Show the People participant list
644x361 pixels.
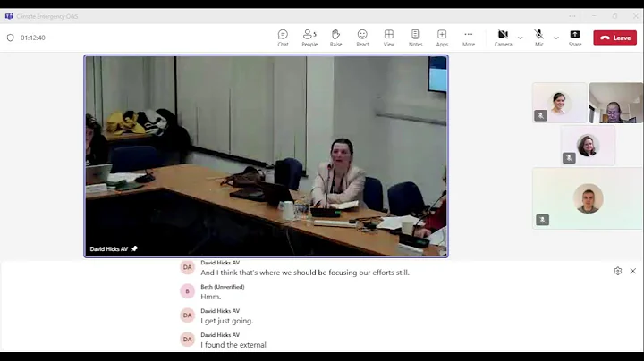(x=309, y=38)
